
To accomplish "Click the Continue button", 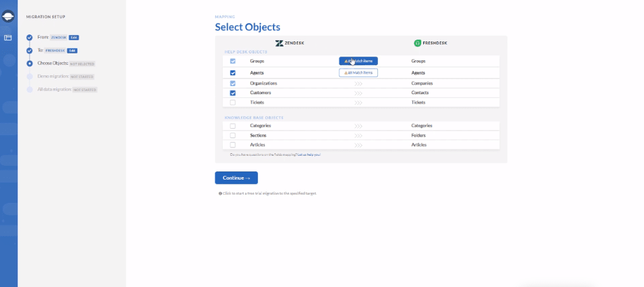I will pyautogui.click(x=236, y=178).
